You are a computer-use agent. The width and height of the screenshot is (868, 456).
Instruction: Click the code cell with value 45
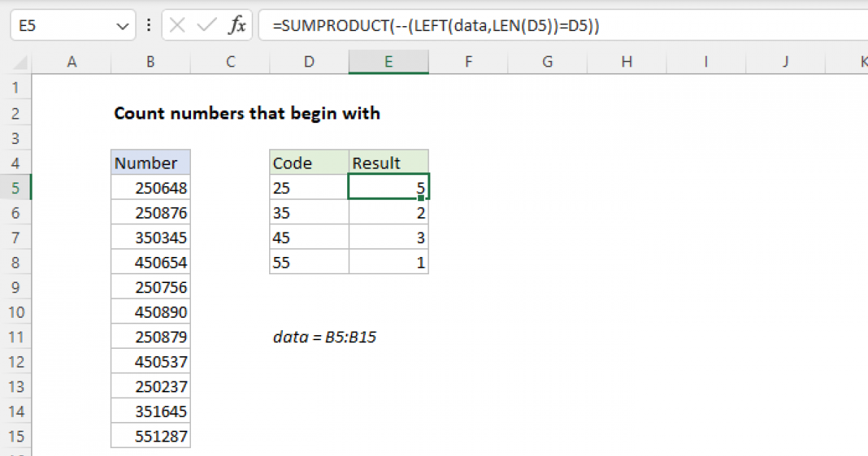[x=309, y=237]
